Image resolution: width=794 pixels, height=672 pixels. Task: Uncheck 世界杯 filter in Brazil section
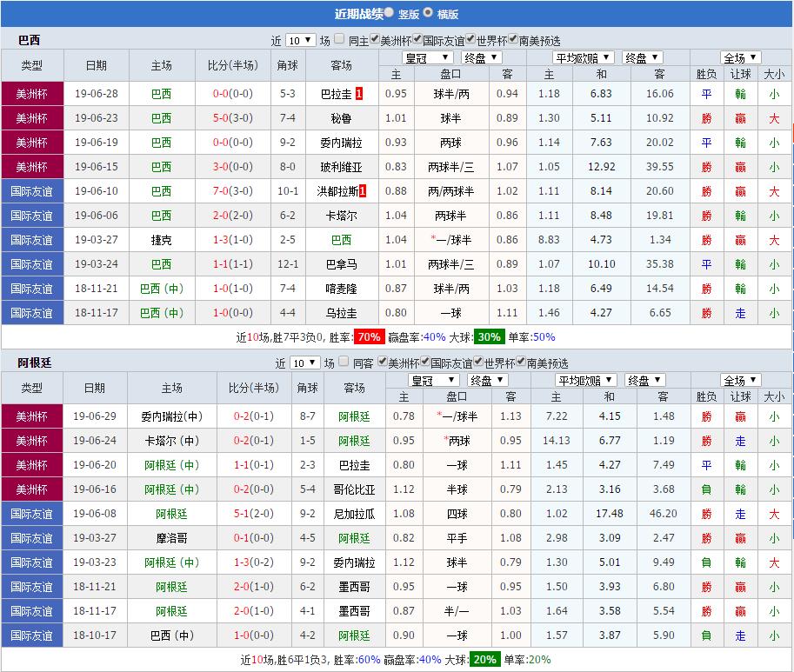[x=470, y=39]
